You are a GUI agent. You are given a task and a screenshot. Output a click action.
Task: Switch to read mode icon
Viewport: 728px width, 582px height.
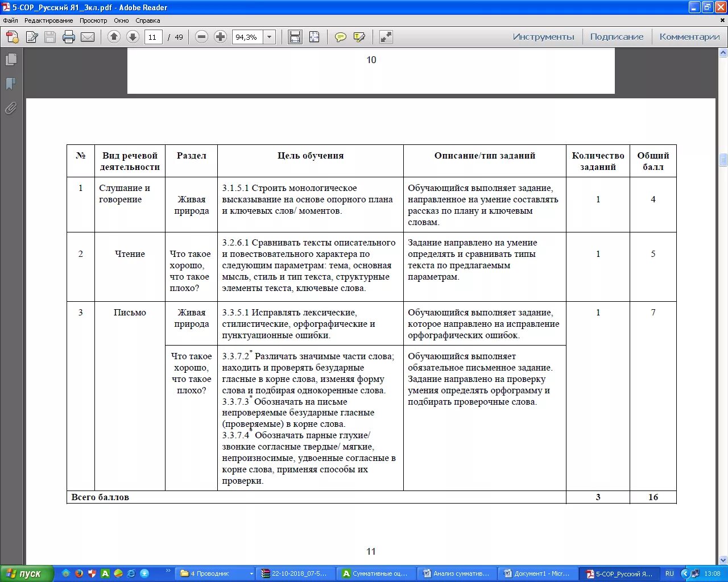click(386, 37)
